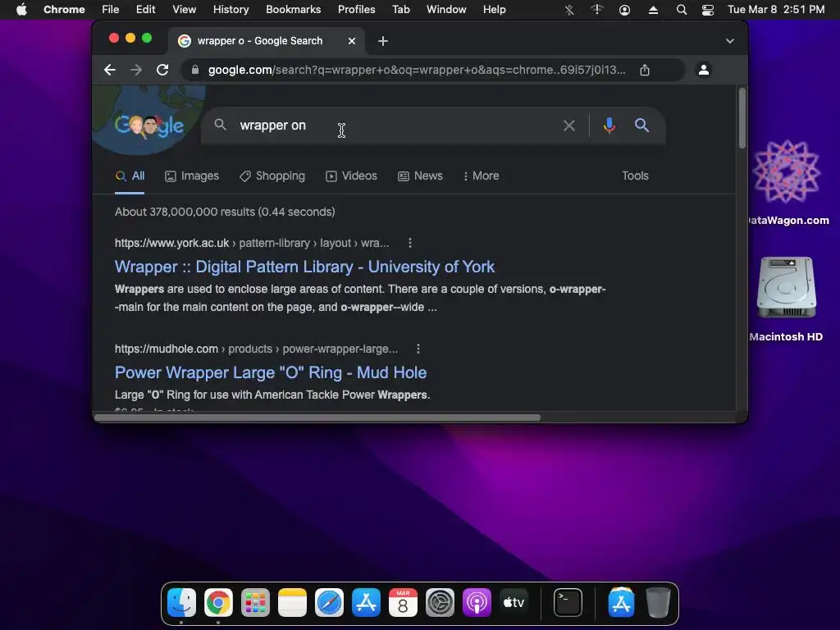Share this page from address bar
Screen dimensions: 840x630
(x=645, y=70)
